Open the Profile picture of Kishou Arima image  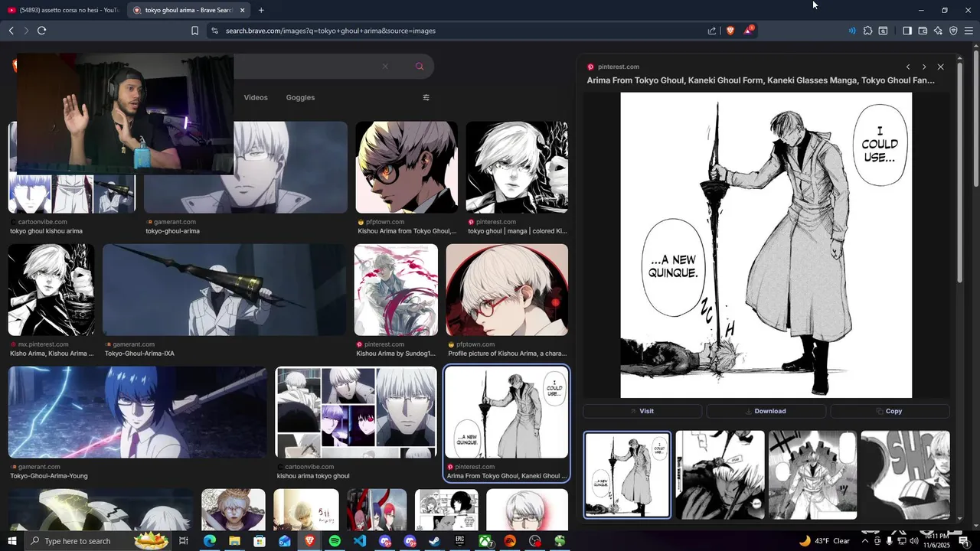tap(507, 289)
